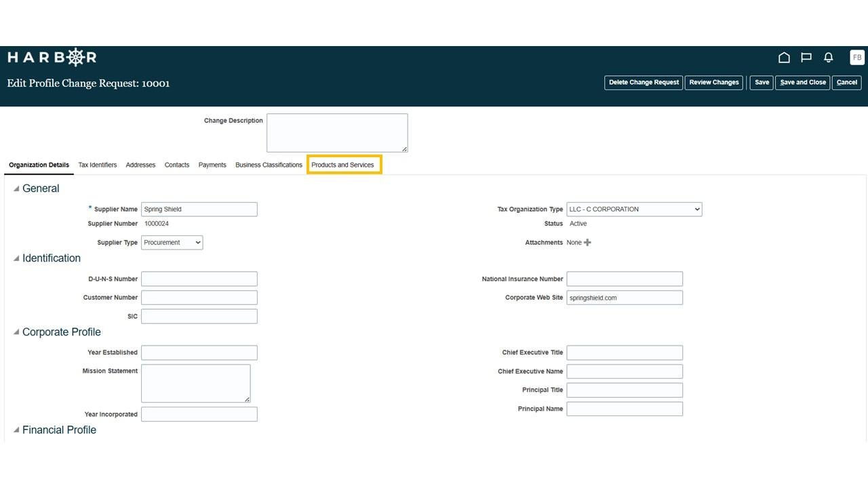The height and width of the screenshot is (488, 868).
Task: Focus the Year Incorporated field
Action: 199,414
